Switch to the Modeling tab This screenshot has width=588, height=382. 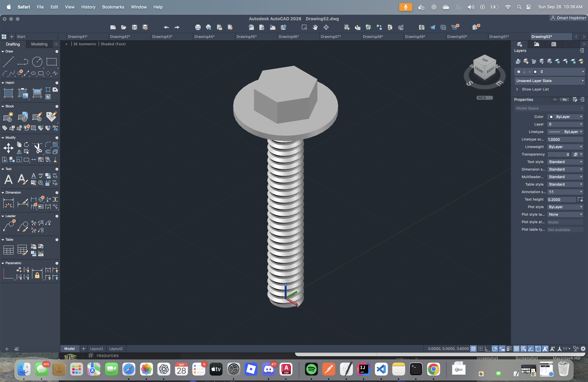tap(39, 44)
